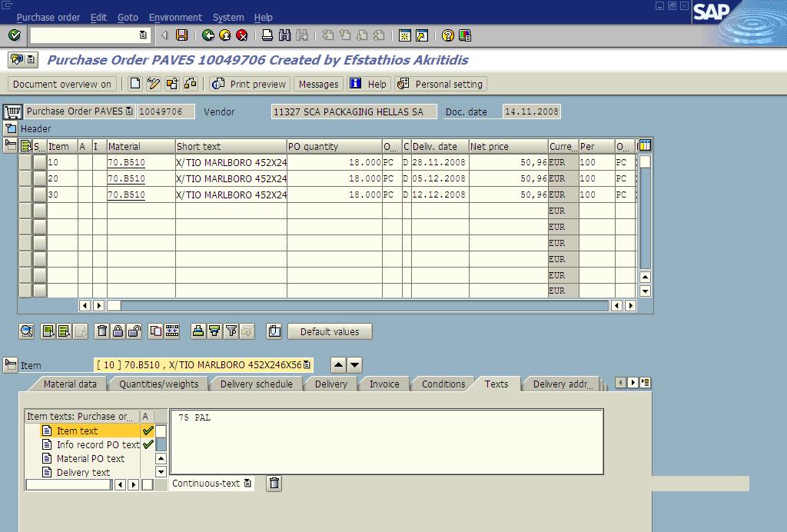Image resolution: width=787 pixels, height=532 pixels.
Task: Open the Goto menu
Action: (x=128, y=18)
